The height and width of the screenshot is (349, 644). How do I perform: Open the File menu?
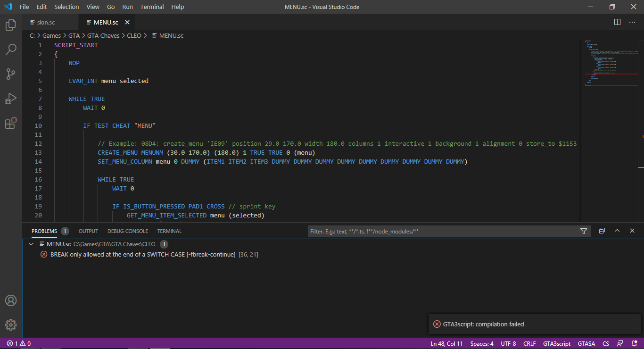point(25,7)
